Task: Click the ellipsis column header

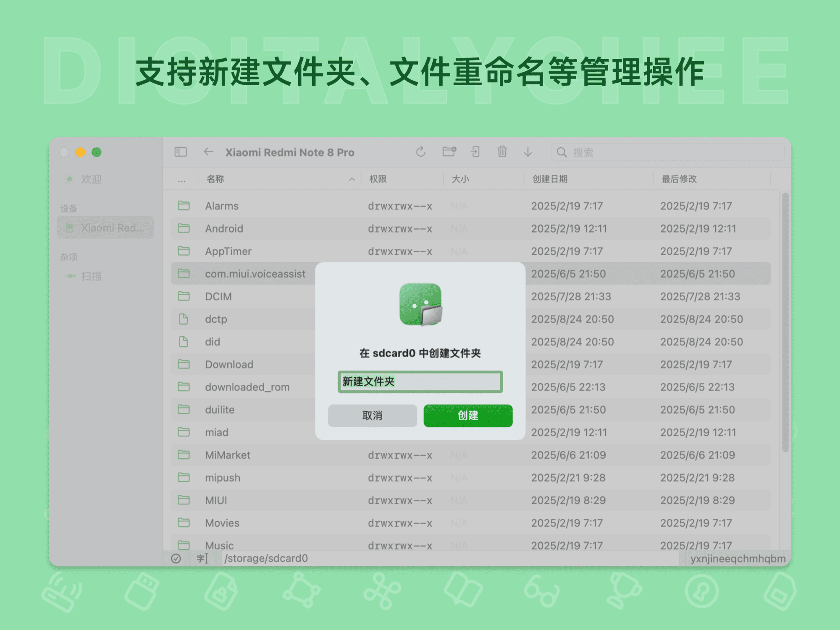Action: coord(181,180)
